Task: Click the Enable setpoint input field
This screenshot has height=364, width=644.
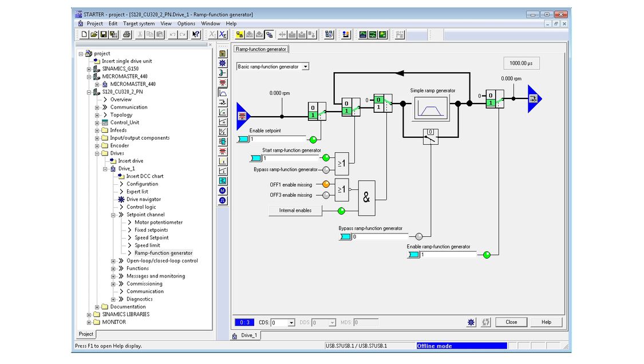Action: (x=278, y=139)
